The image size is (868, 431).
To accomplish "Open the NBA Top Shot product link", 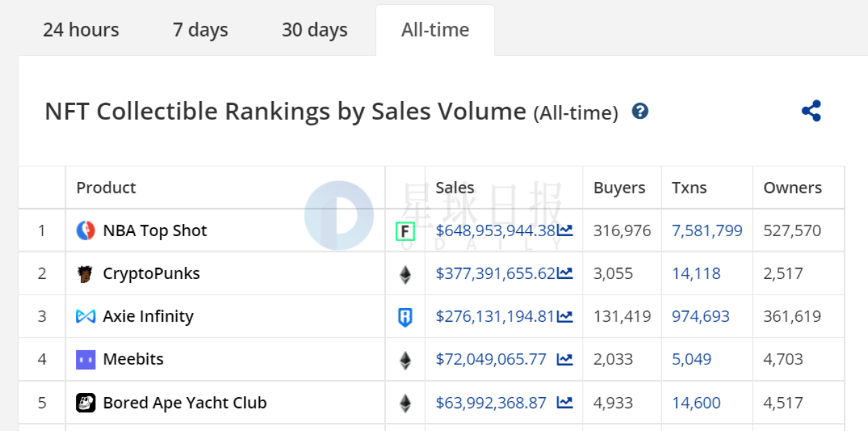I will 155,231.
